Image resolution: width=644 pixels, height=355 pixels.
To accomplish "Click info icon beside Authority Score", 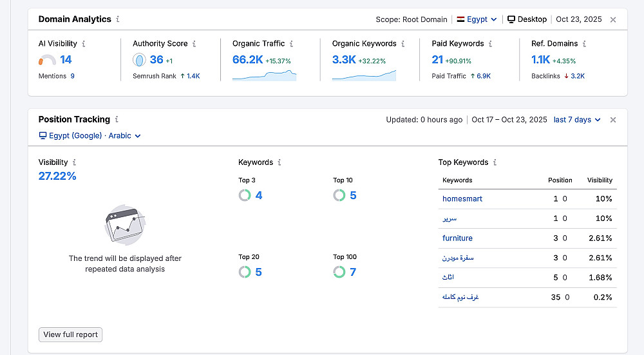I will [194, 44].
